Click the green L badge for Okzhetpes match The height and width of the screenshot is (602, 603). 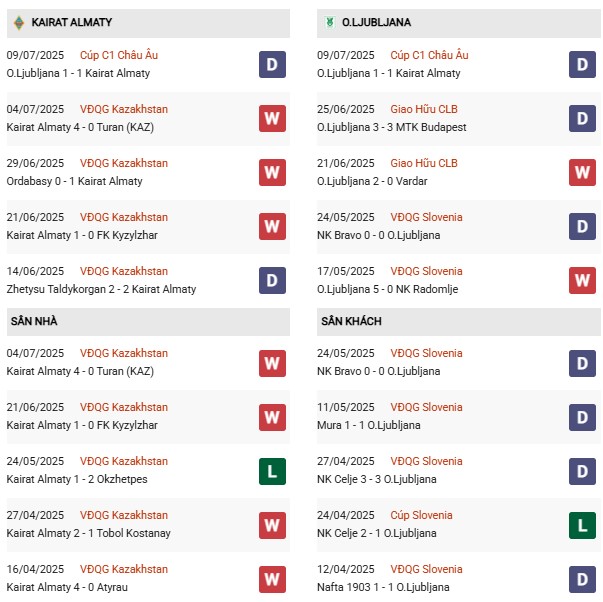(272, 470)
